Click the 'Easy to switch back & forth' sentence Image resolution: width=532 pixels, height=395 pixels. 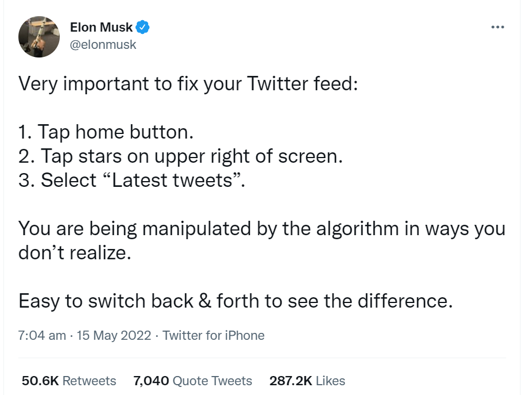236,301
